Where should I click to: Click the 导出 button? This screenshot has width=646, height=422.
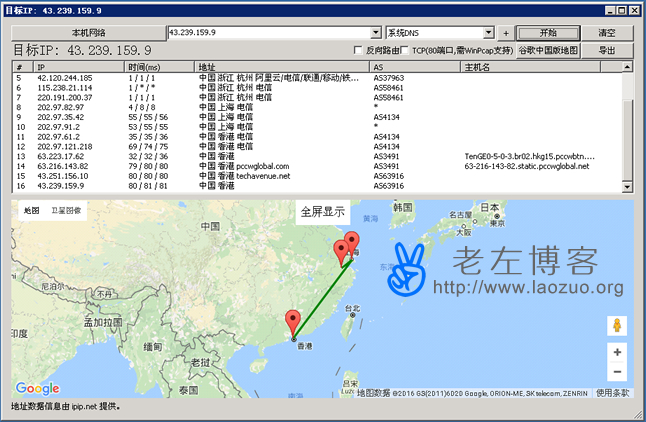(x=606, y=50)
